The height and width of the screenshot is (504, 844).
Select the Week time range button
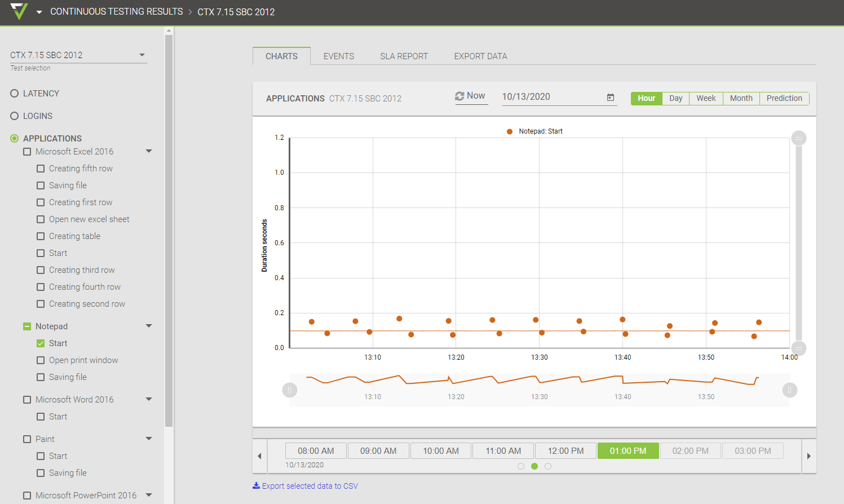(706, 98)
